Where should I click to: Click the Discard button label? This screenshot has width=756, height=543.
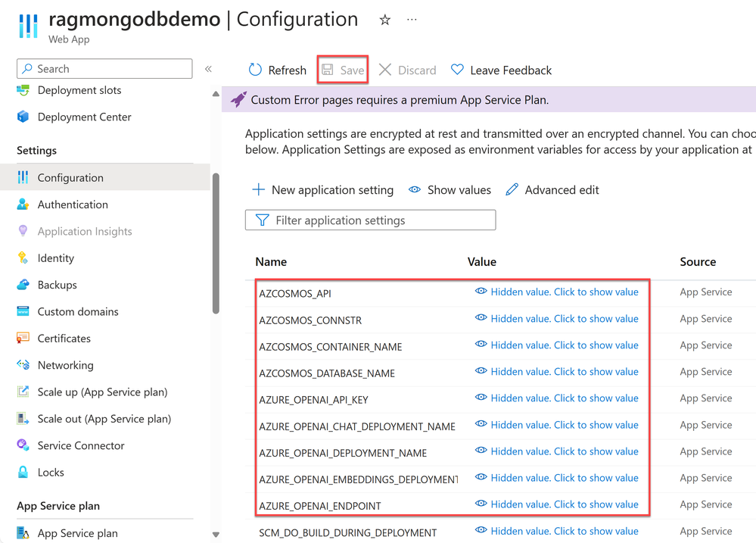click(x=417, y=70)
